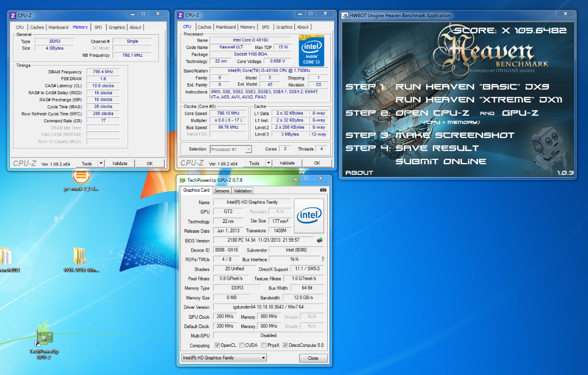588x375 pixels.
Task: Click GPU-Z link in Heaven app
Action: tap(520, 113)
